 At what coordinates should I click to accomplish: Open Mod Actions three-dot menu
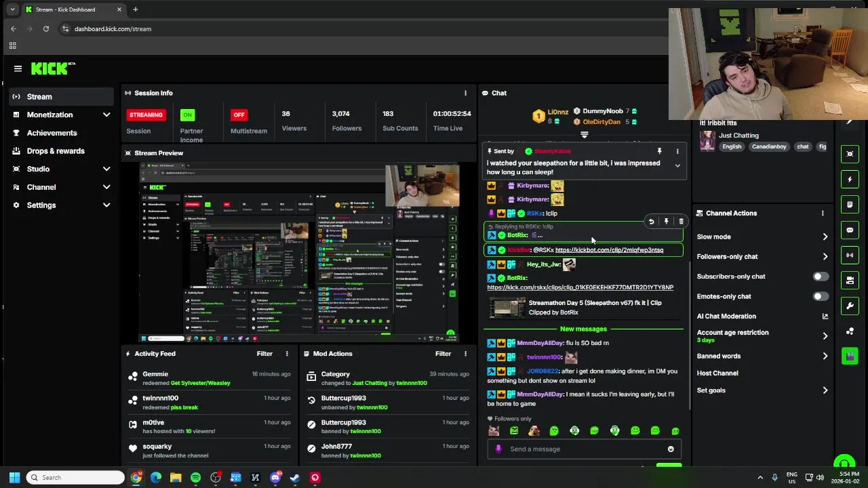[465, 354]
